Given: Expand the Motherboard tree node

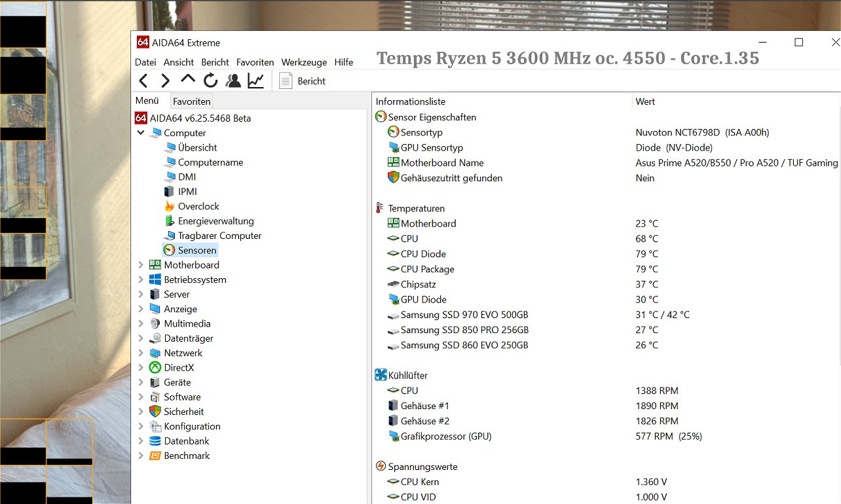Looking at the screenshot, I should coord(141,265).
